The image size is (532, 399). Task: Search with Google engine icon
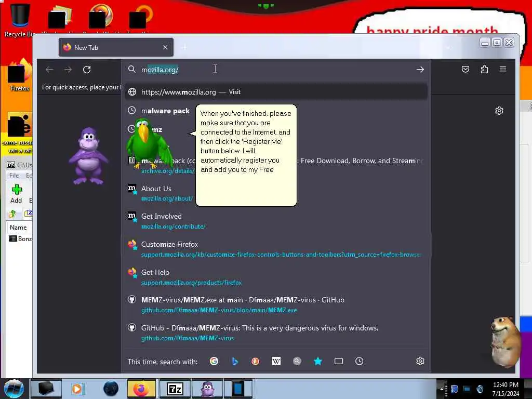214,362
